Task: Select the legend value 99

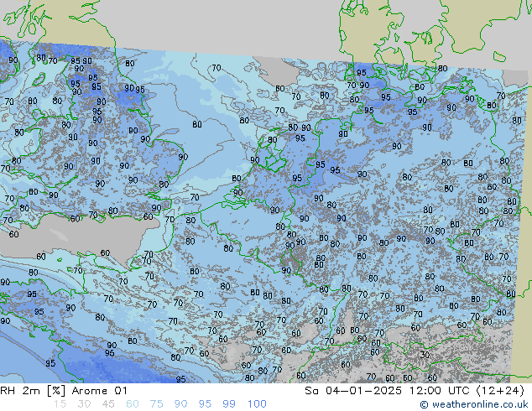Action: tap(229, 404)
